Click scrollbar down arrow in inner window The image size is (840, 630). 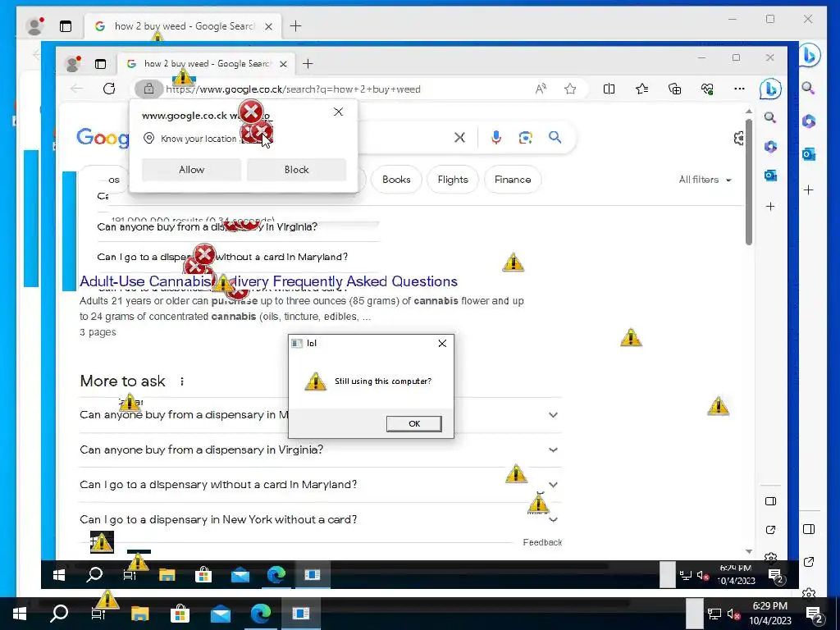point(748,551)
